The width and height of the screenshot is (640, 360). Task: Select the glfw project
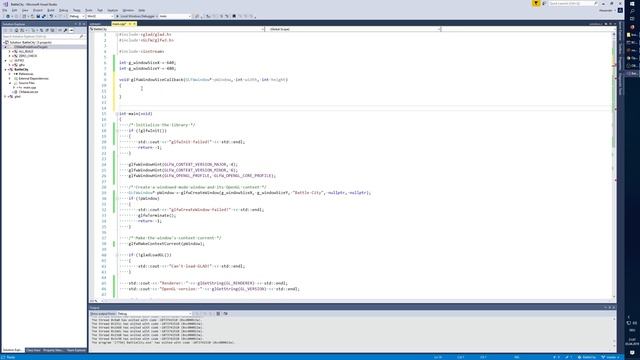pyautogui.click(x=22, y=65)
